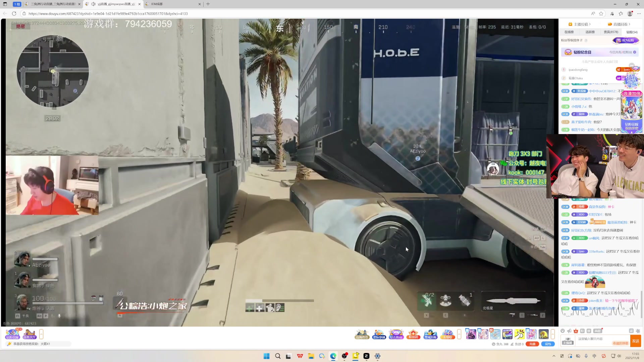Open the emoji picker in chat toolbar

tap(562, 331)
